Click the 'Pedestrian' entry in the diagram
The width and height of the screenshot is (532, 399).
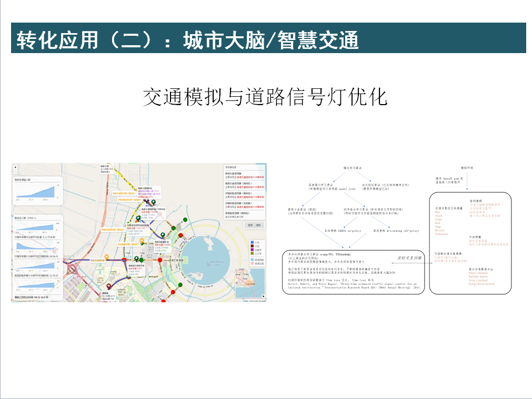[441, 234]
